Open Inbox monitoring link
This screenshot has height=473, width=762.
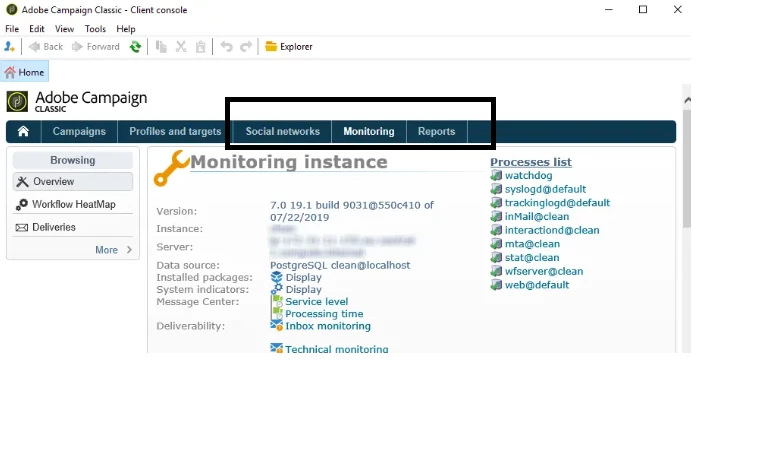coord(328,326)
